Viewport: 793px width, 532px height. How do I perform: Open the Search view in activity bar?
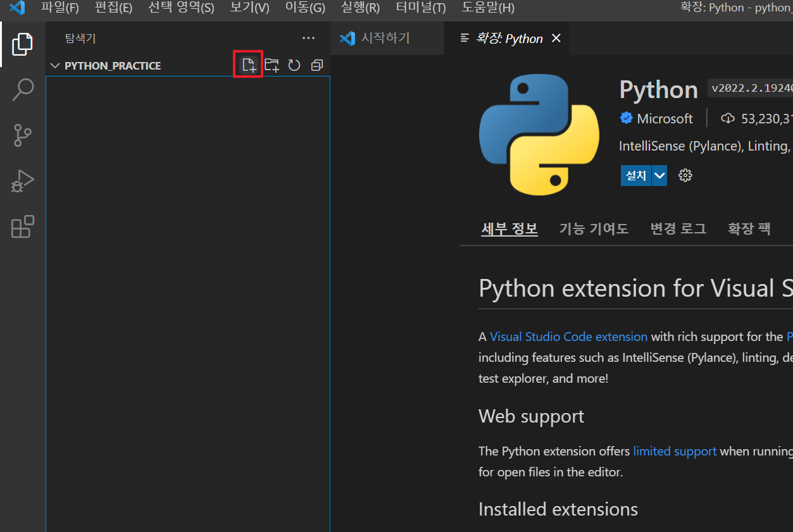tap(23, 89)
